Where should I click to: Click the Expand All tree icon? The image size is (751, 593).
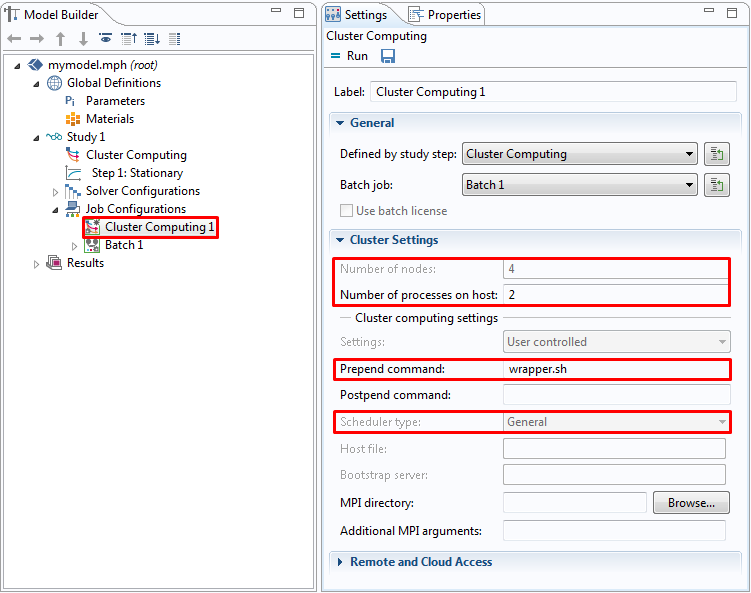[151, 39]
